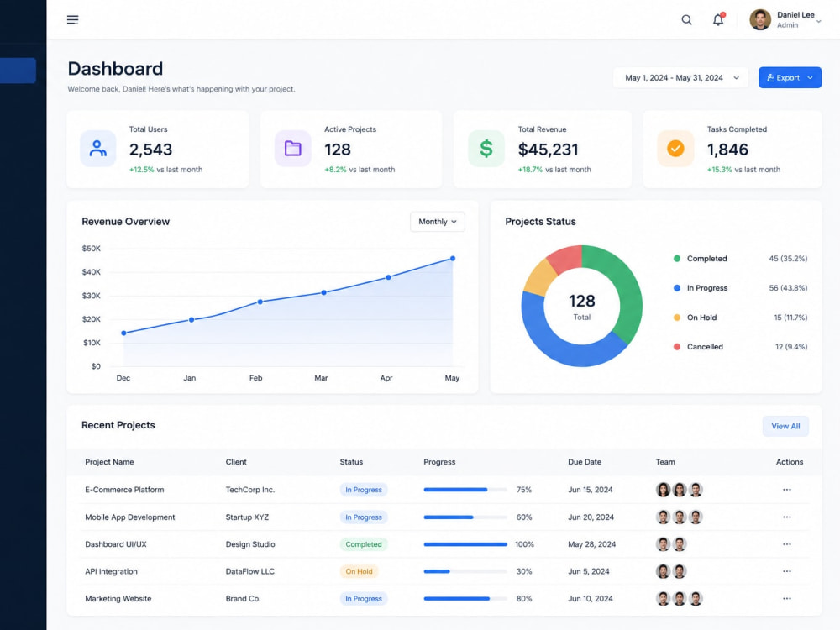The height and width of the screenshot is (630, 840).
Task: Click the Status column header
Action: point(351,462)
